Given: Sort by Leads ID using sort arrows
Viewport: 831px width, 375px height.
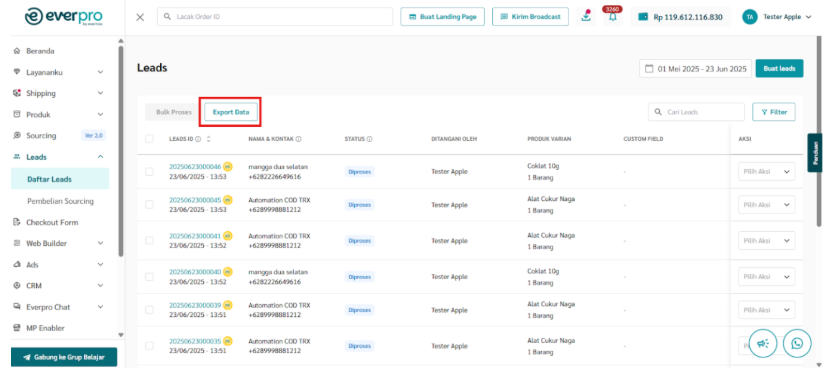Looking at the screenshot, I should pyautogui.click(x=208, y=139).
